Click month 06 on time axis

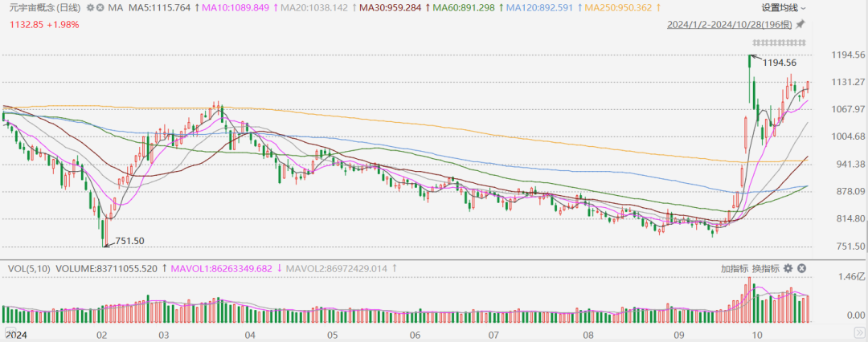(x=416, y=336)
